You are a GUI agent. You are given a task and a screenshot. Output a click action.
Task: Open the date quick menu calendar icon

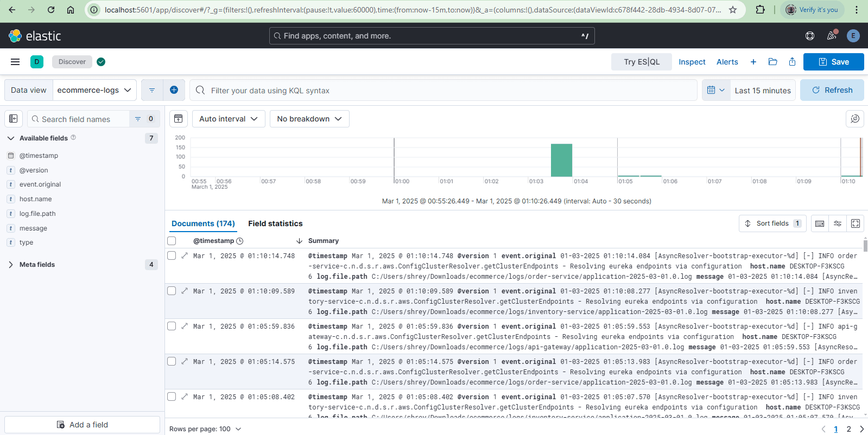tap(716, 90)
